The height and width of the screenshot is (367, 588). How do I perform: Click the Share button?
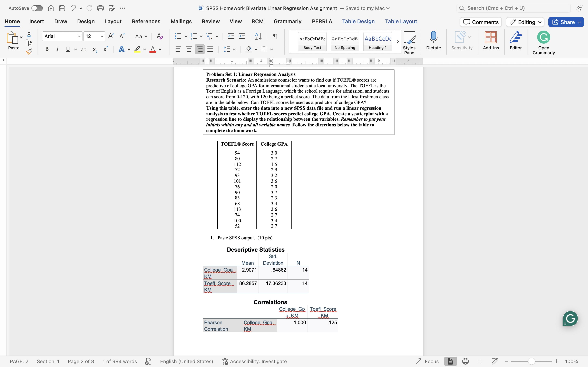[x=566, y=22]
